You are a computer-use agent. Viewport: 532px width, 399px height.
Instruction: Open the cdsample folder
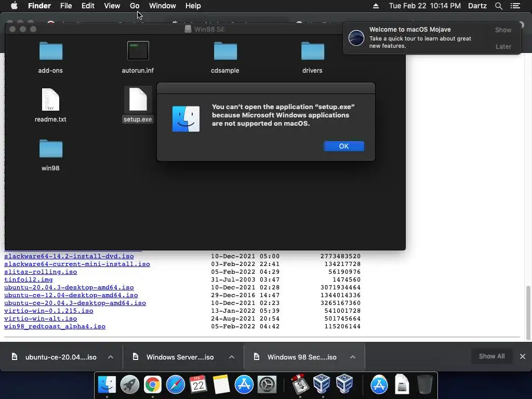point(225,51)
